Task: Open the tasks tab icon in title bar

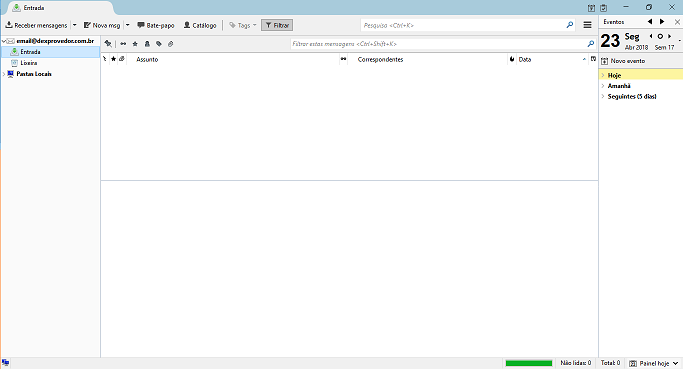Action: pos(603,8)
